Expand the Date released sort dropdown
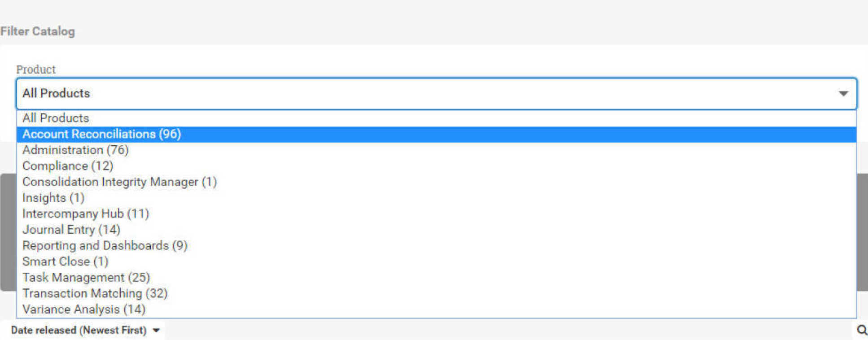868x340 pixels. (85, 331)
